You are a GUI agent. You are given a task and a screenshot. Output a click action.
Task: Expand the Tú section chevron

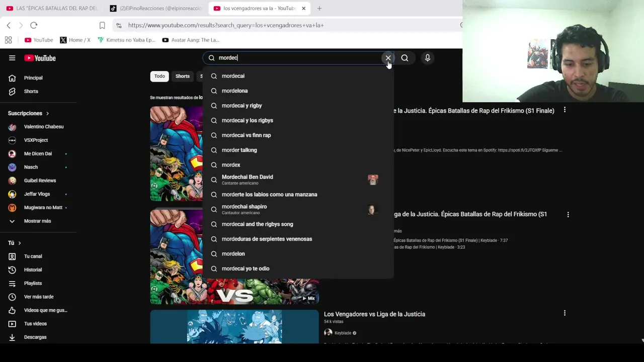[x=20, y=243]
